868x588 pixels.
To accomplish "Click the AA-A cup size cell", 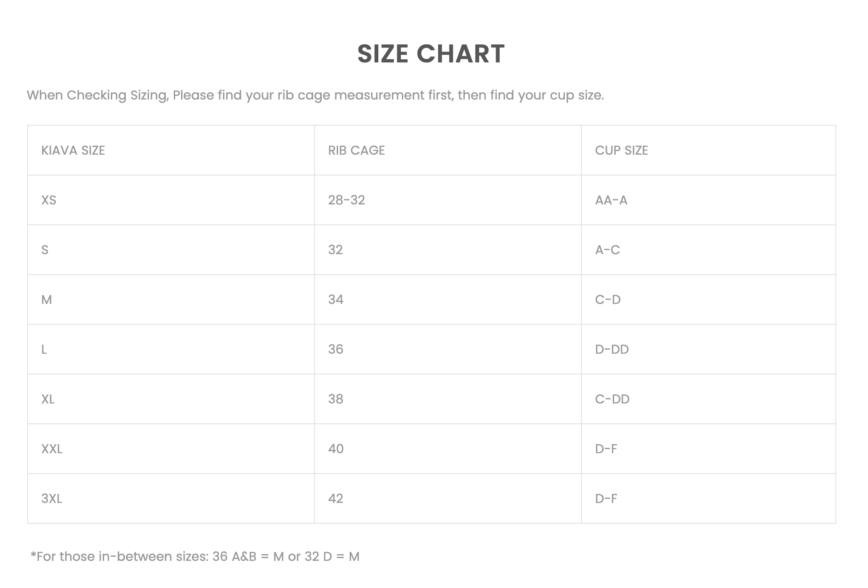I will point(611,200).
